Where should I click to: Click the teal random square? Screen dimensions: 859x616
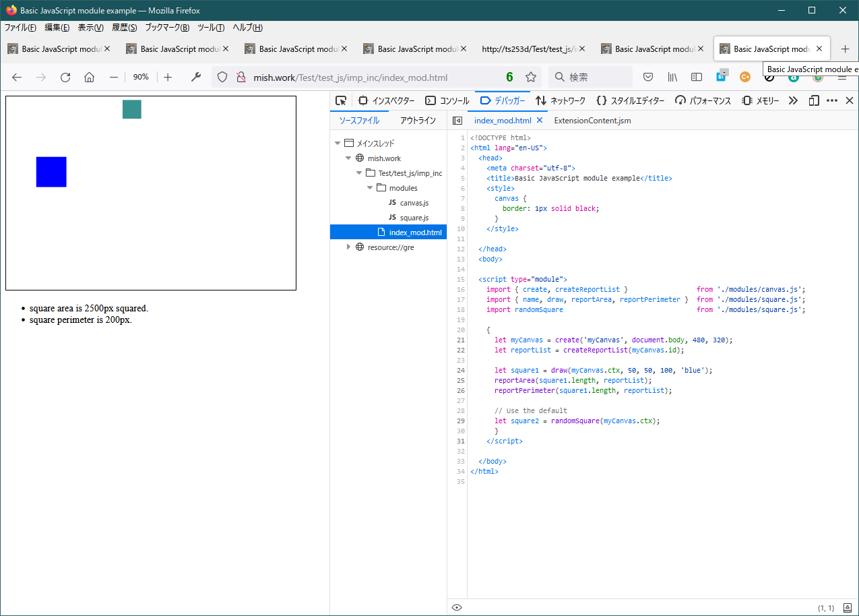(132, 109)
